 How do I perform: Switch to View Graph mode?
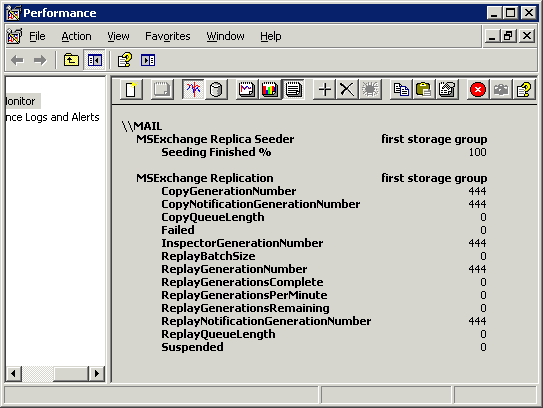[x=247, y=90]
